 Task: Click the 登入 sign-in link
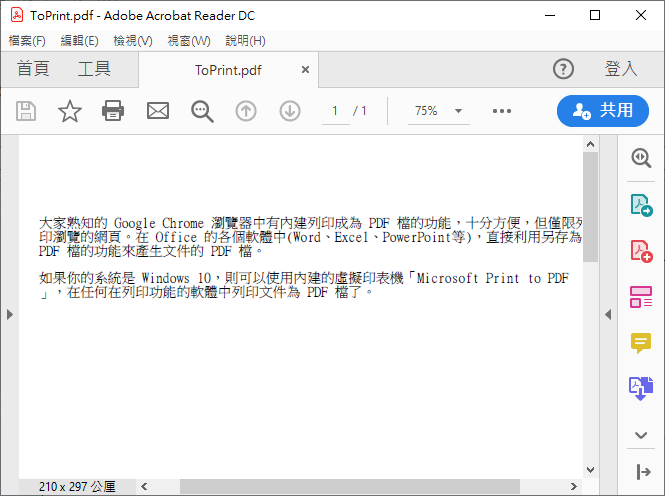[621, 69]
